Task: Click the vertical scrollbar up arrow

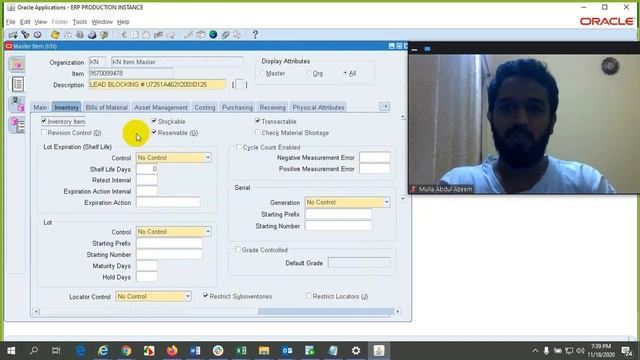Action: 403,117
